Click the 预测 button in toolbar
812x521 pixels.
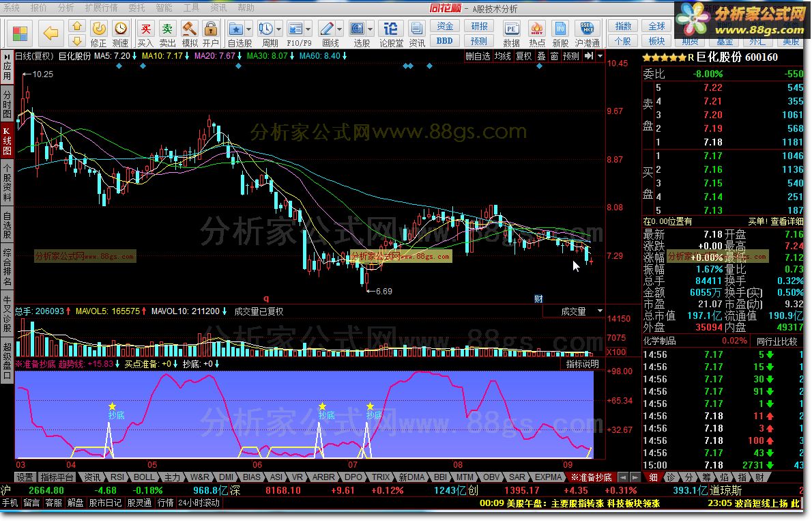click(x=479, y=41)
